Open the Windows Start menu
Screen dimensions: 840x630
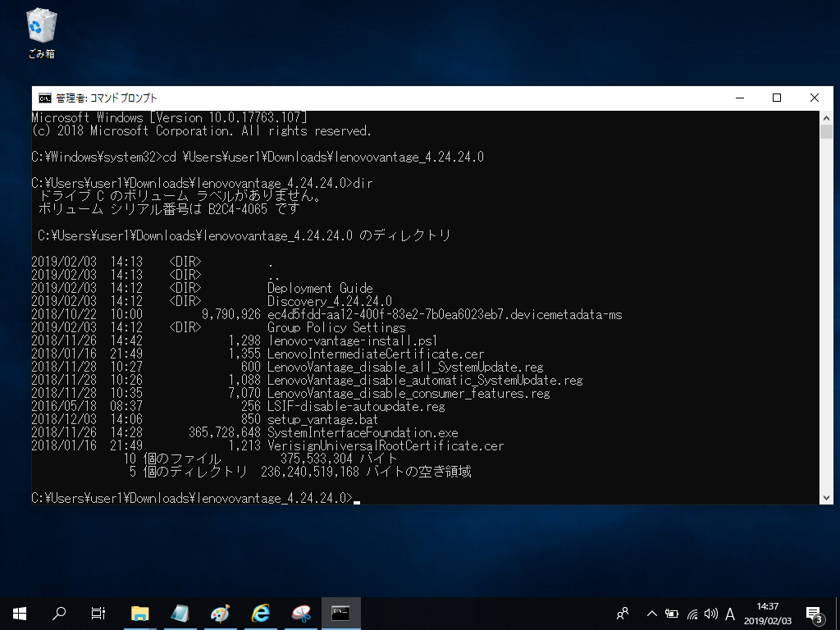tap(20, 614)
